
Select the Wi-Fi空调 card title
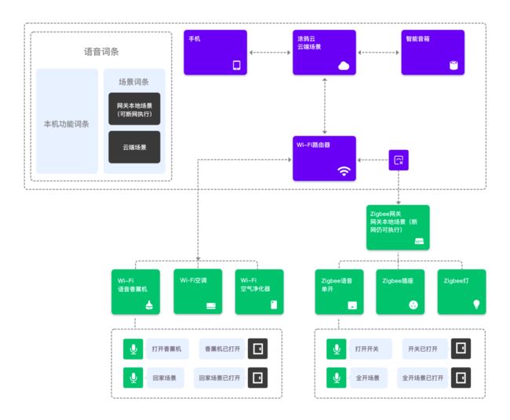tap(193, 280)
